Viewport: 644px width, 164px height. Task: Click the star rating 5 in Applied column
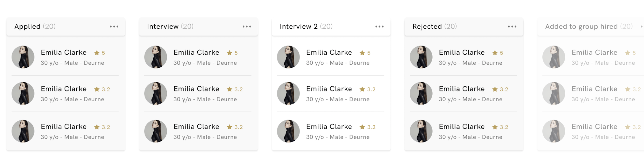(100, 53)
